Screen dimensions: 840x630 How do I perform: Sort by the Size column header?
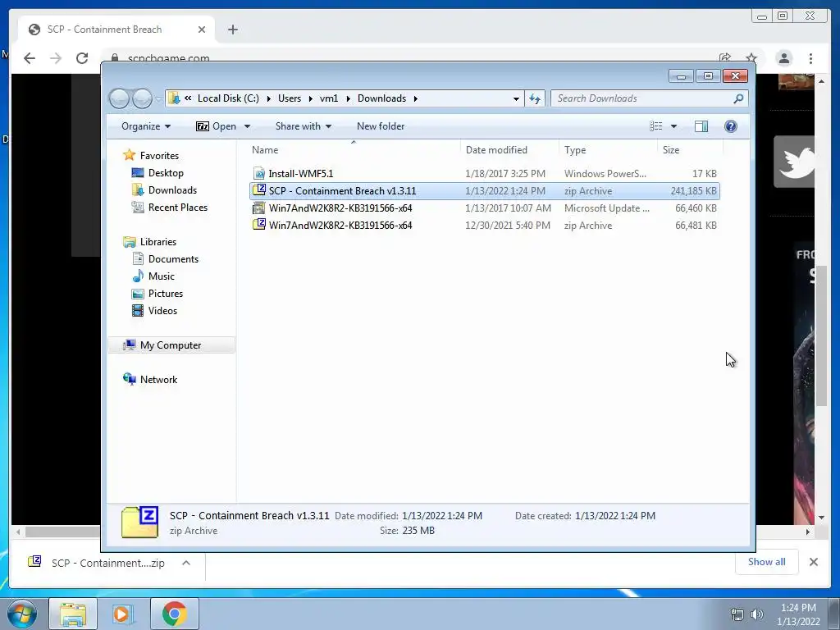pyautogui.click(x=690, y=150)
